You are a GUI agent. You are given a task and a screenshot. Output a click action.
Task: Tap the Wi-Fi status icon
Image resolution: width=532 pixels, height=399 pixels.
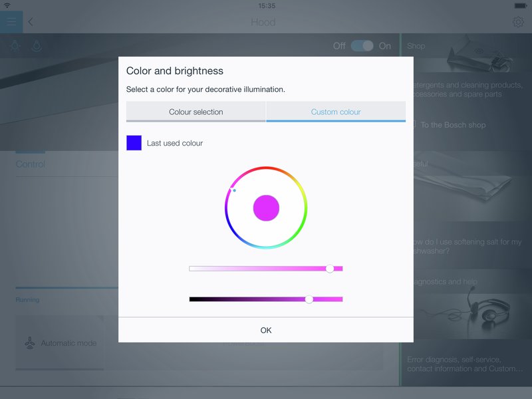(7, 5)
